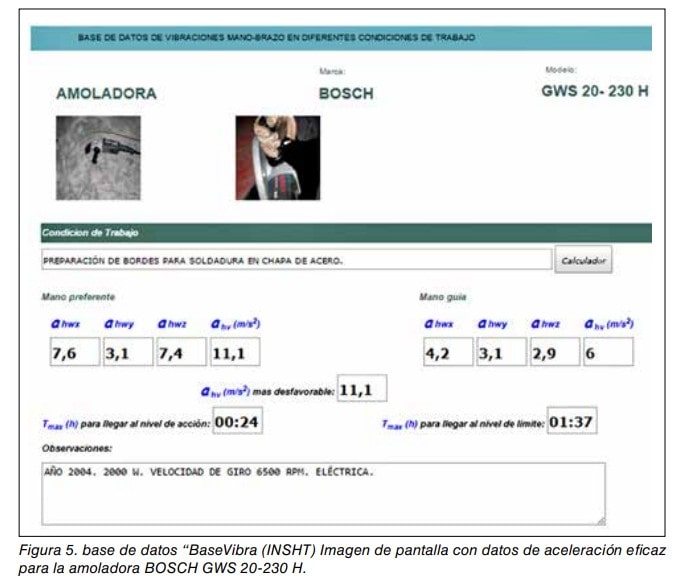The image size is (677, 580).
Task: Select the Mano guía ahwx field showing 4,2
Action: point(446,352)
